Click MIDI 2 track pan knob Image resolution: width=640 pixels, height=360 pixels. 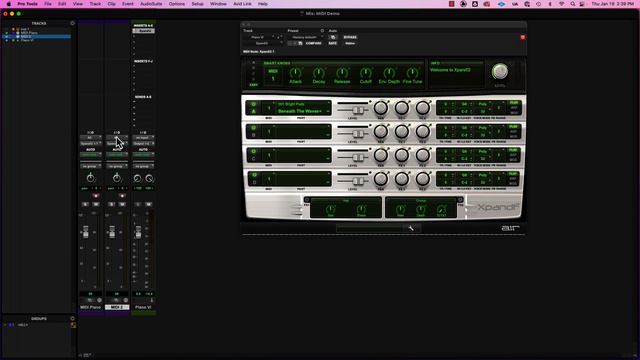click(117, 178)
